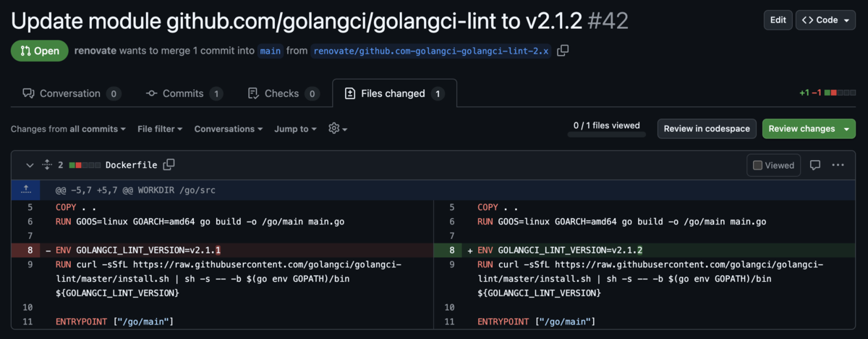Open the diff settings gear dropdown

[337, 128]
